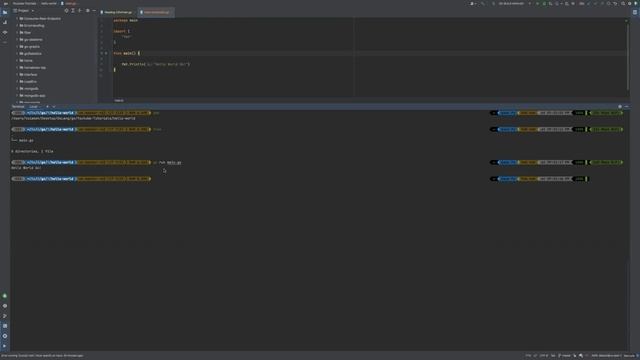The width and height of the screenshot is (640, 360).
Task: Open IDE settings gear in toolbar
Action: 630,3
